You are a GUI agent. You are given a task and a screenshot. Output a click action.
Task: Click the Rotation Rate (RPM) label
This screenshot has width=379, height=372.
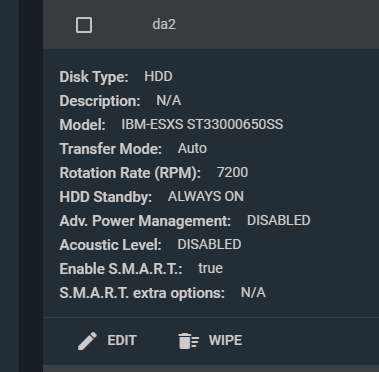(130, 173)
